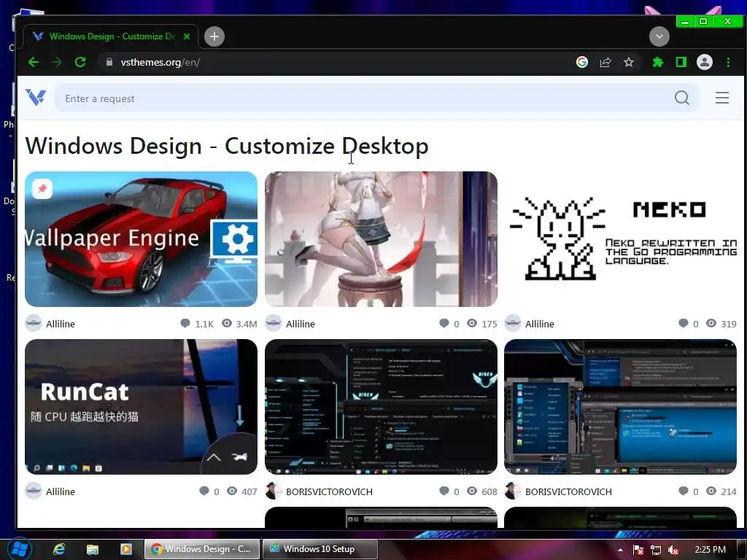The height and width of the screenshot is (560, 747).
Task: Click the search magnifier icon
Action: (x=682, y=98)
